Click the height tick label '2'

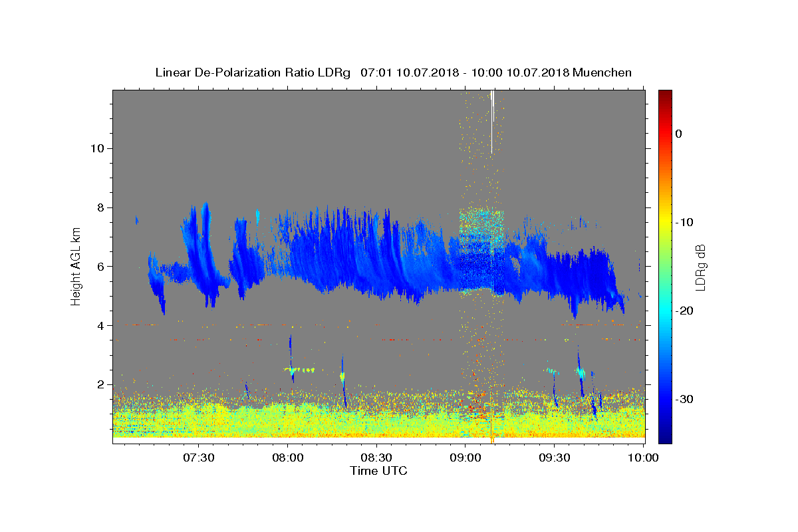coord(99,384)
